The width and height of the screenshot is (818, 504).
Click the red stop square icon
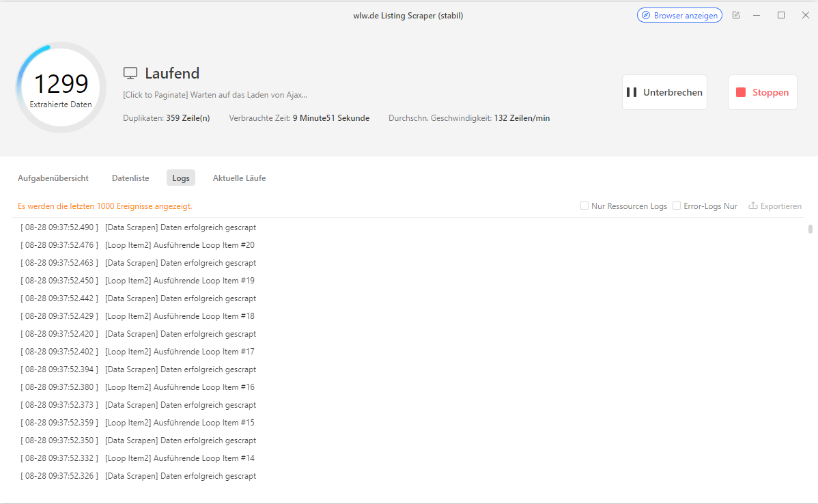point(741,92)
